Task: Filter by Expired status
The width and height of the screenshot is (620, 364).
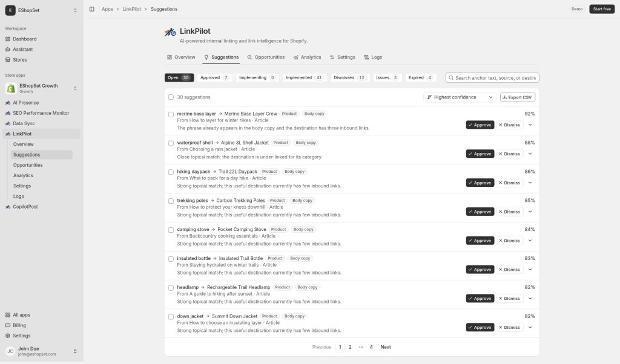Action: point(421,78)
